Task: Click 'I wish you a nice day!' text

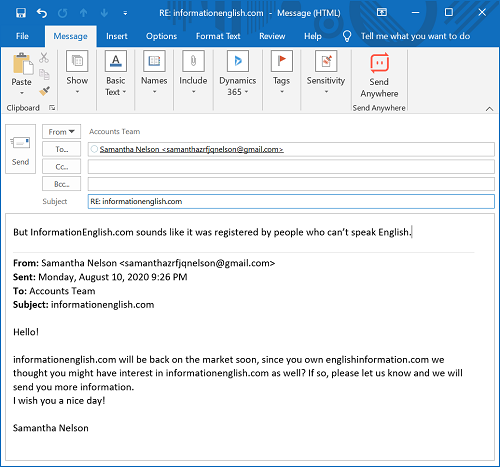Action: coord(59,401)
